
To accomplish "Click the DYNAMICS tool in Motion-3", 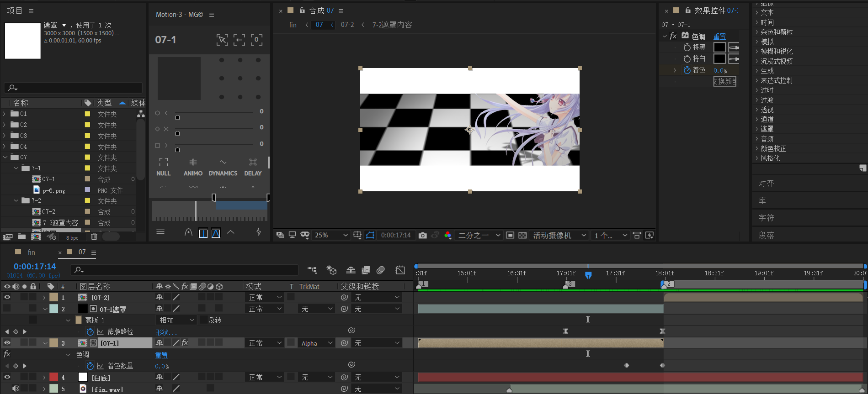I will click(223, 167).
